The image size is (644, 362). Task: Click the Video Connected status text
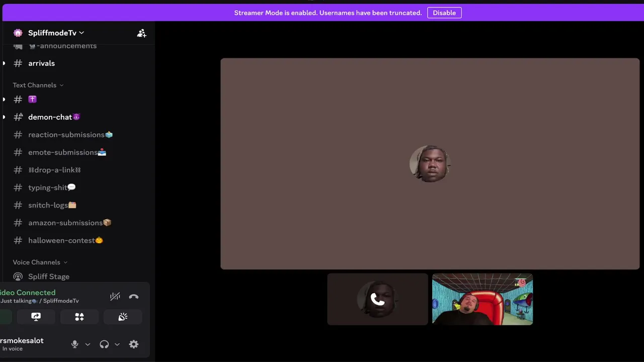(x=28, y=293)
